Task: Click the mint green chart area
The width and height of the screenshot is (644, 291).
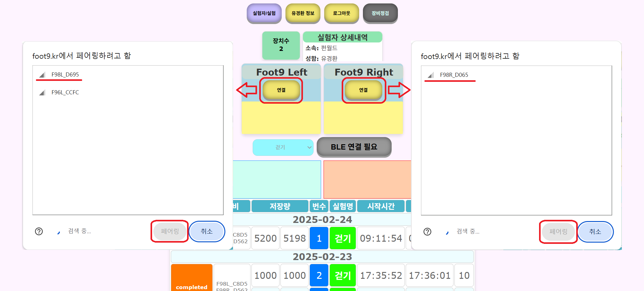Action: point(277,179)
